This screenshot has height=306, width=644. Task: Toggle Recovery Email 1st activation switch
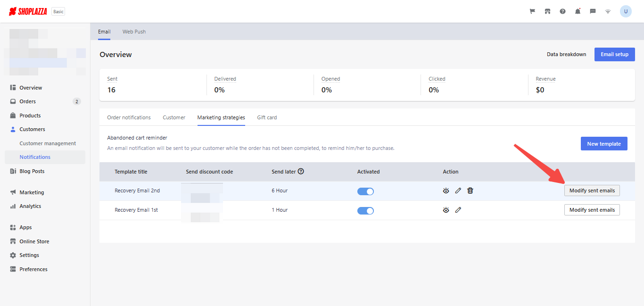[x=365, y=210]
